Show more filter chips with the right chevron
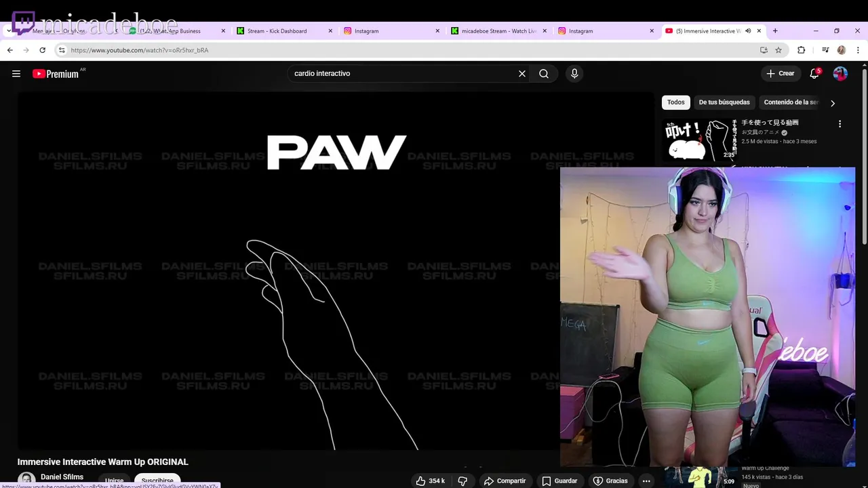This screenshot has width=868, height=488. [x=833, y=103]
